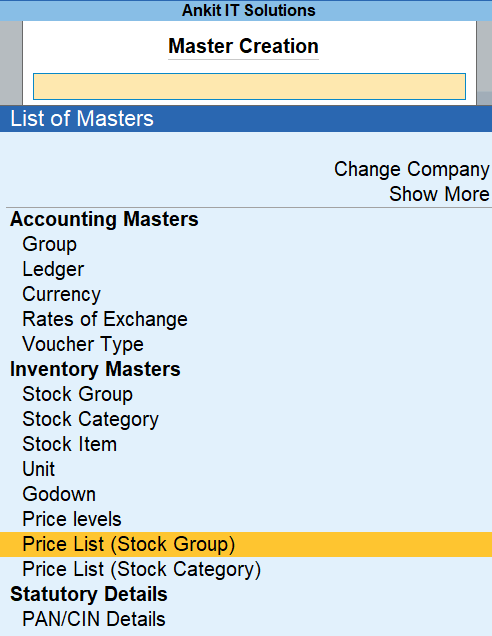The height and width of the screenshot is (636, 492).
Task: Expand list with Show More
Action: pyautogui.click(x=439, y=194)
